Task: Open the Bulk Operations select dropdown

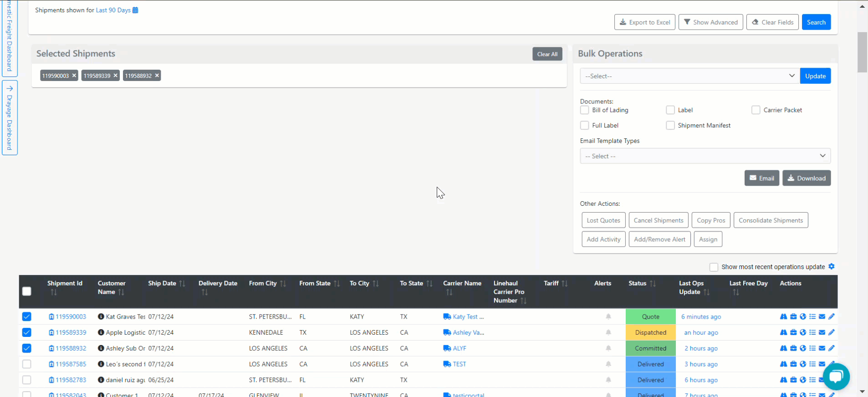Action: tap(689, 76)
